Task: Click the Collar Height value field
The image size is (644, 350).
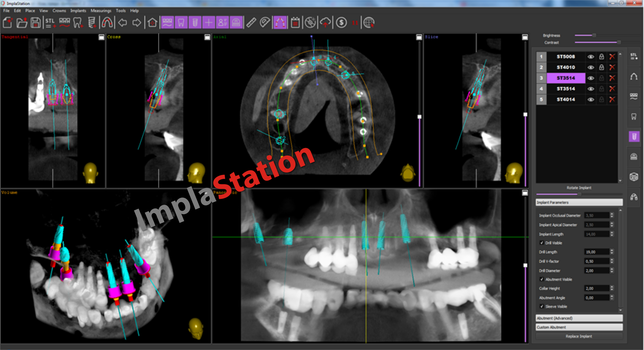Action: click(x=597, y=288)
